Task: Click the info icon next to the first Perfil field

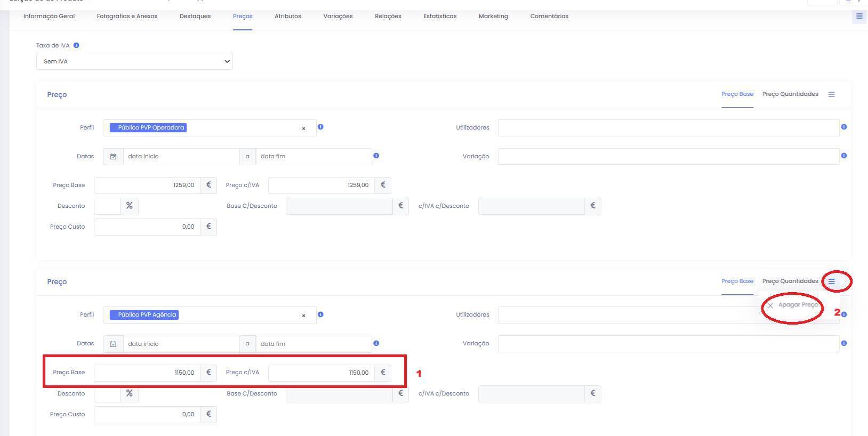Action: [320, 127]
